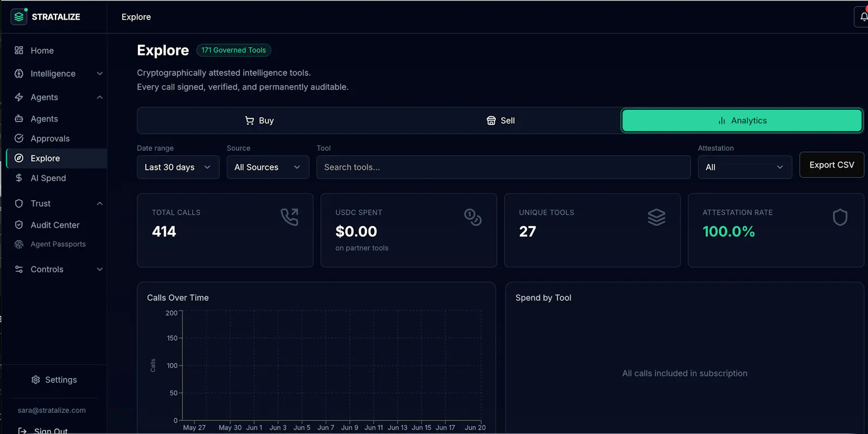Click the Controls sliders icon
Viewport: 868px width, 434px height.
tap(19, 269)
